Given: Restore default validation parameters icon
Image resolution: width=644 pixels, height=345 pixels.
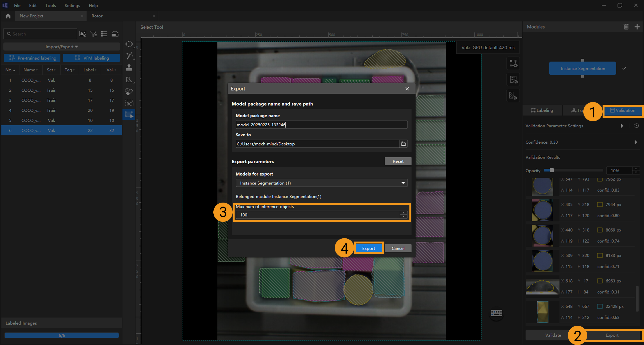Looking at the screenshot, I should [x=637, y=126].
